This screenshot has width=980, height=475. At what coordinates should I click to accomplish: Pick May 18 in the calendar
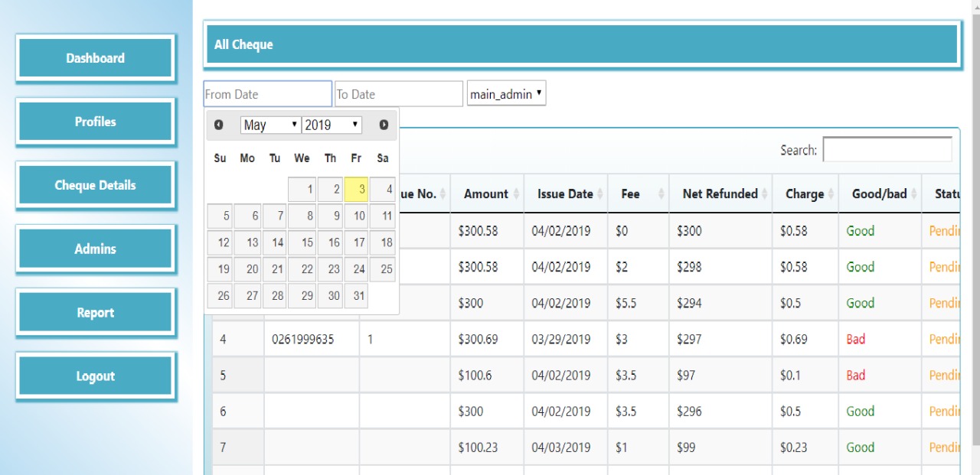(x=383, y=242)
